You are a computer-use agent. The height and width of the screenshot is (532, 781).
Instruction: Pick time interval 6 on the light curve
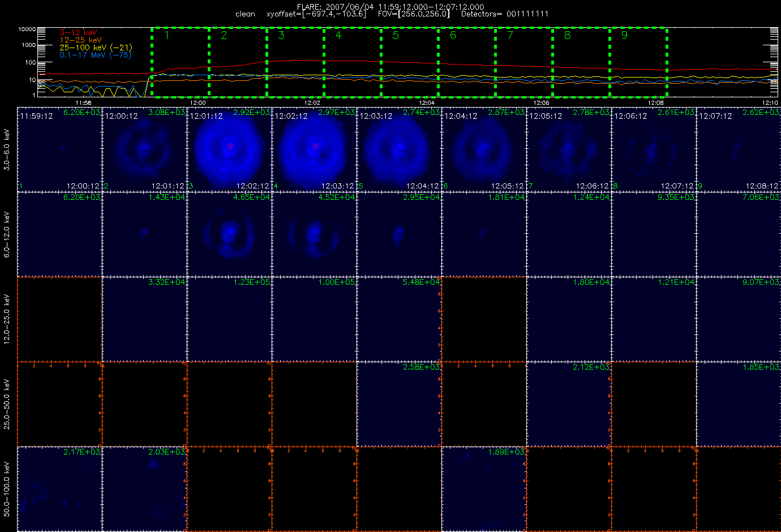click(x=467, y=62)
